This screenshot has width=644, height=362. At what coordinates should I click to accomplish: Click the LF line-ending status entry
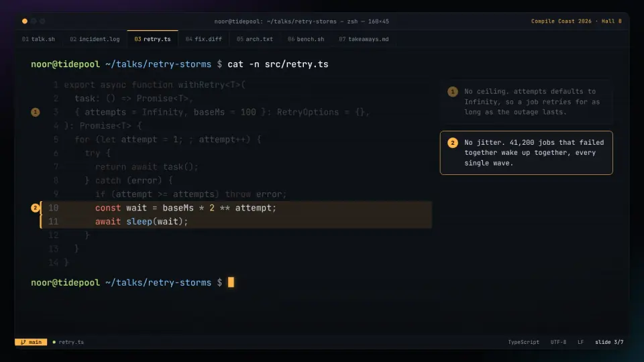pyautogui.click(x=580, y=342)
